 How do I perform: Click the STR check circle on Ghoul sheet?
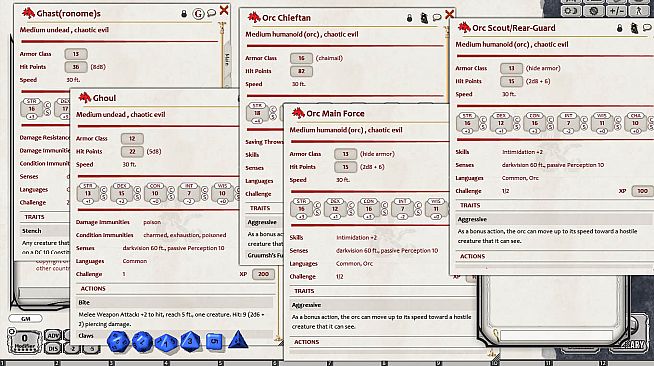pos(103,190)
